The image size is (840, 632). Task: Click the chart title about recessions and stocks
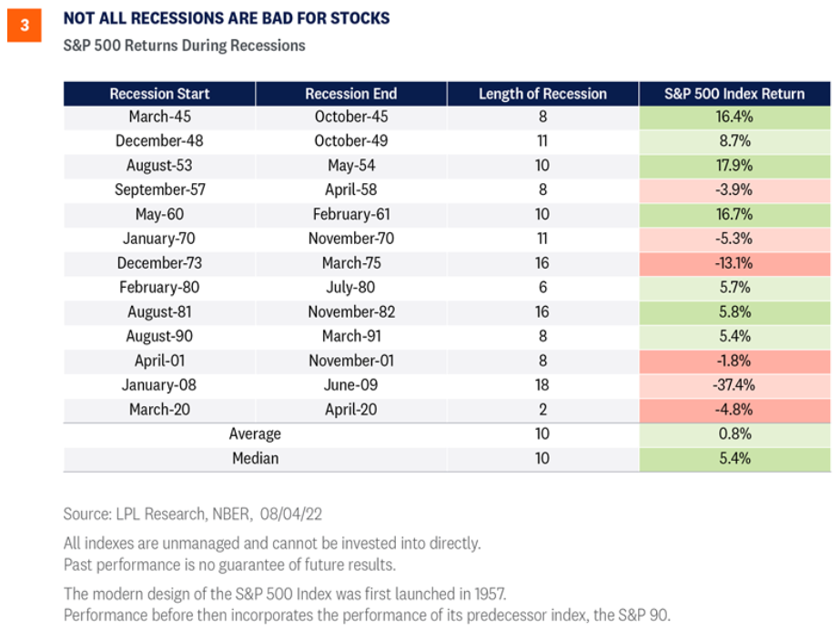point(227,18)
